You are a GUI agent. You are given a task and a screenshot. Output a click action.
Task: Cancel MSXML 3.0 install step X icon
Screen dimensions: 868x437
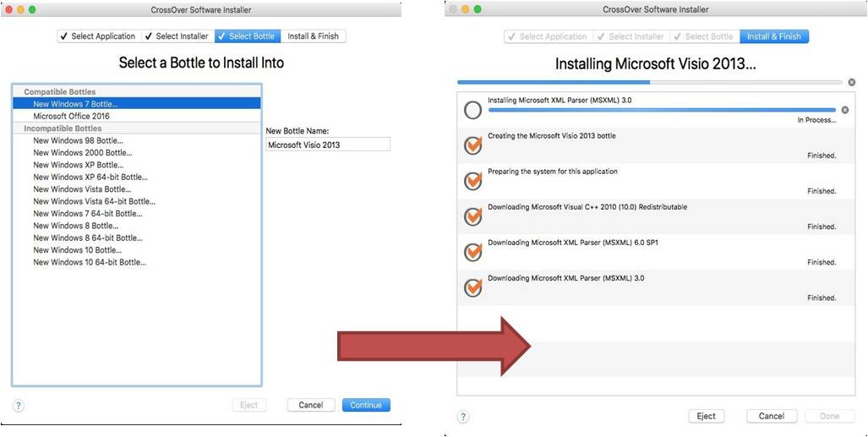tap(844, 110)
